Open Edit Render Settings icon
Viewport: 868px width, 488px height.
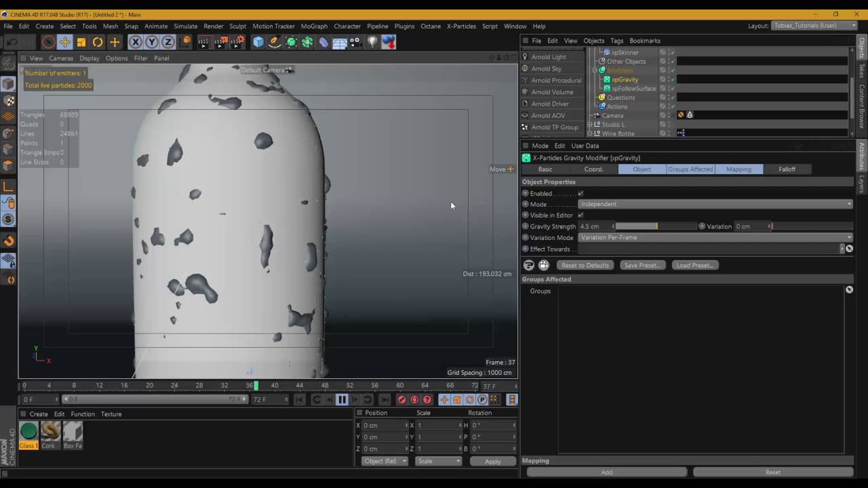[x=237, y=42]
